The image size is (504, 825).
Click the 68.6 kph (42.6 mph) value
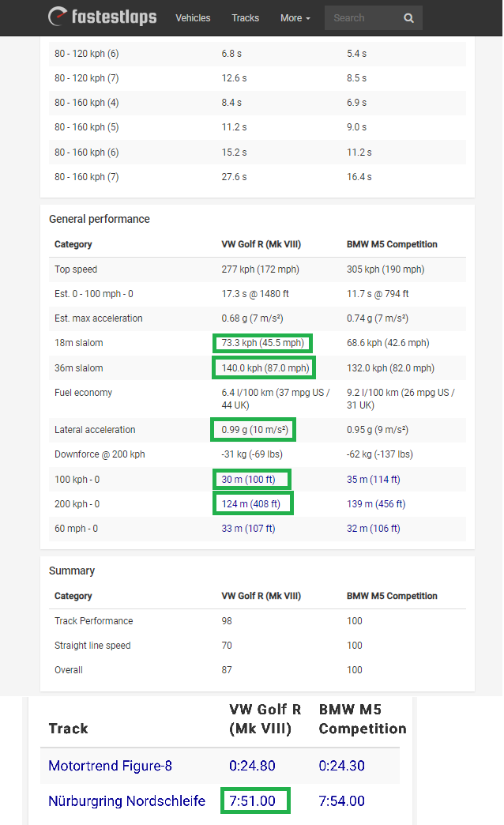tap(388, 342)
